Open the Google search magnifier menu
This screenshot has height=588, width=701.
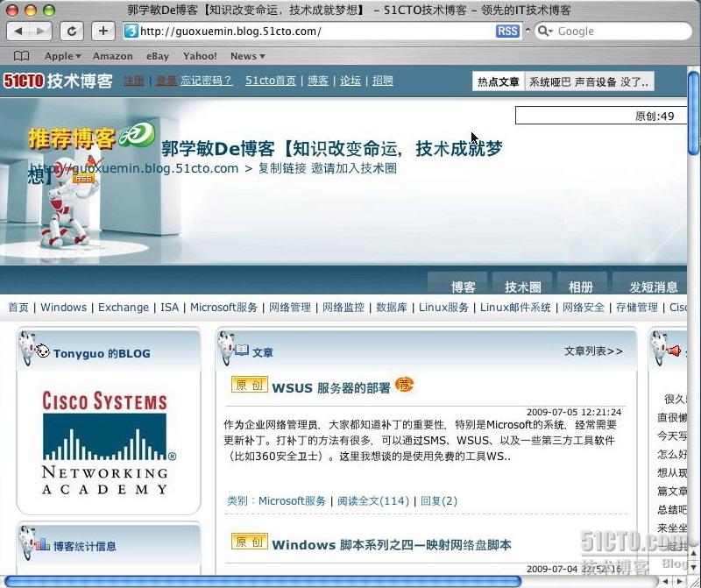[x=545, y=31]
